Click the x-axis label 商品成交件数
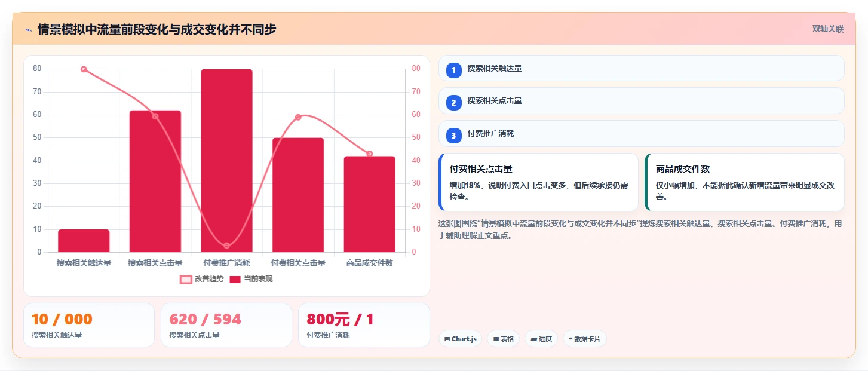Viewport: 868px width, 371px height. (369, 263)
